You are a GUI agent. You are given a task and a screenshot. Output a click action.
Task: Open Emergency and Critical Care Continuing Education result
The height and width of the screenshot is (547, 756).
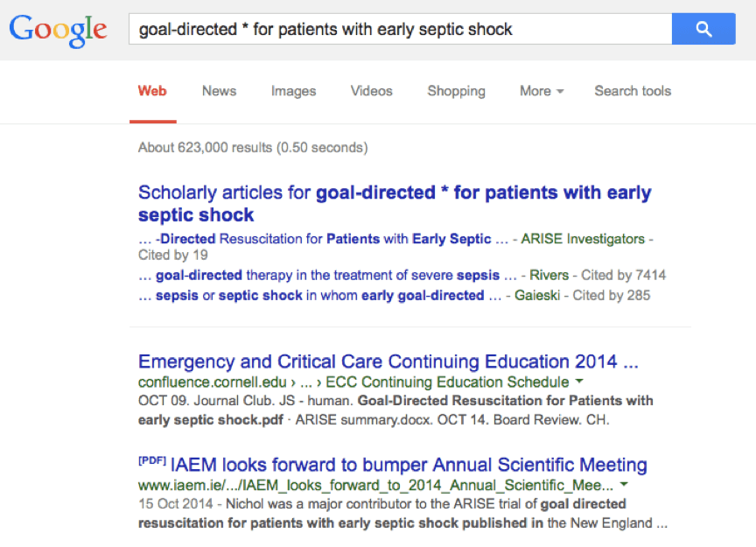click(388, 361)
